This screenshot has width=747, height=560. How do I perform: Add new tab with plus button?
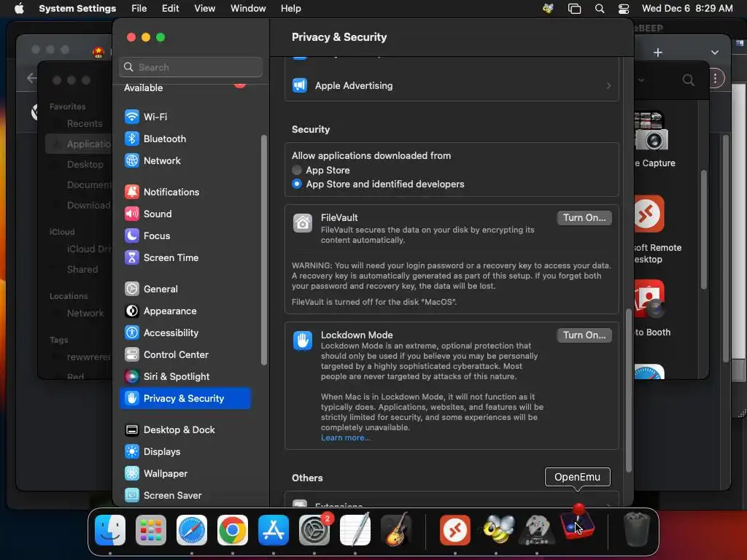click(x=658, y=52)
